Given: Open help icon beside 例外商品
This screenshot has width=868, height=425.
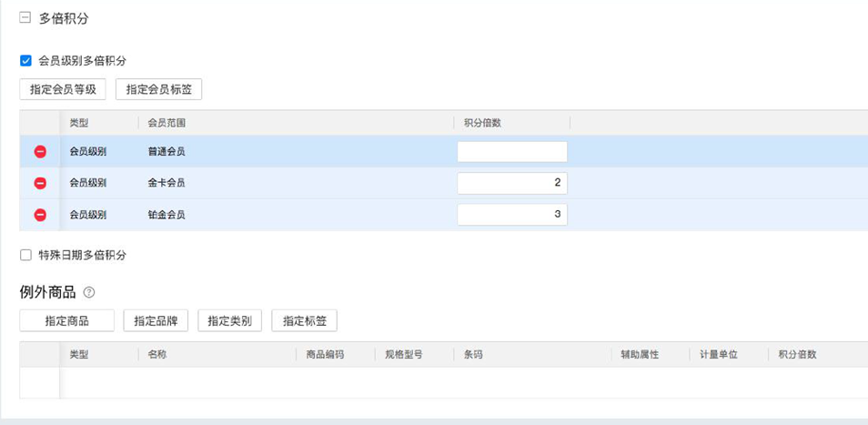Looking at the screenshot, I should 89,293.
